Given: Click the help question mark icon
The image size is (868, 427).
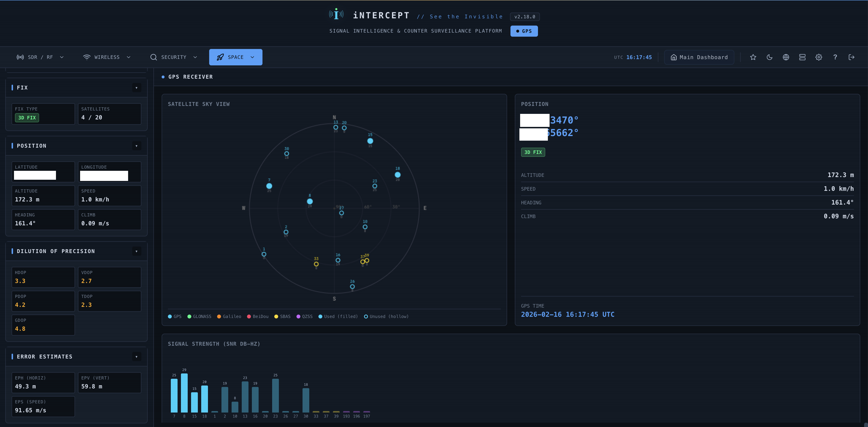Looking at the screenshot, I should (x=835, y=57).
